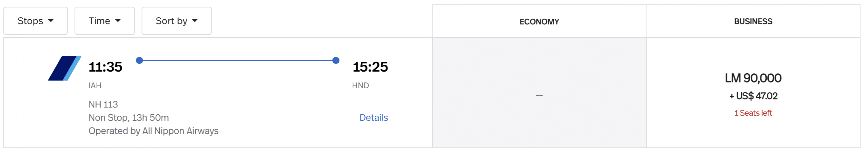This screenshot has width=868, height=152.
Task: Choose the LM 90,000 Business fare
Action: 753,78
